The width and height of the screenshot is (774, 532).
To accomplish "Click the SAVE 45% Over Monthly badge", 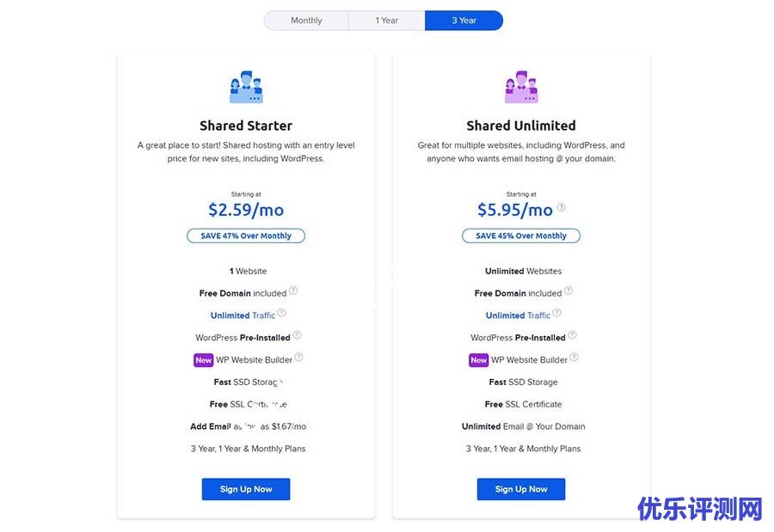I will coord(521,235).
